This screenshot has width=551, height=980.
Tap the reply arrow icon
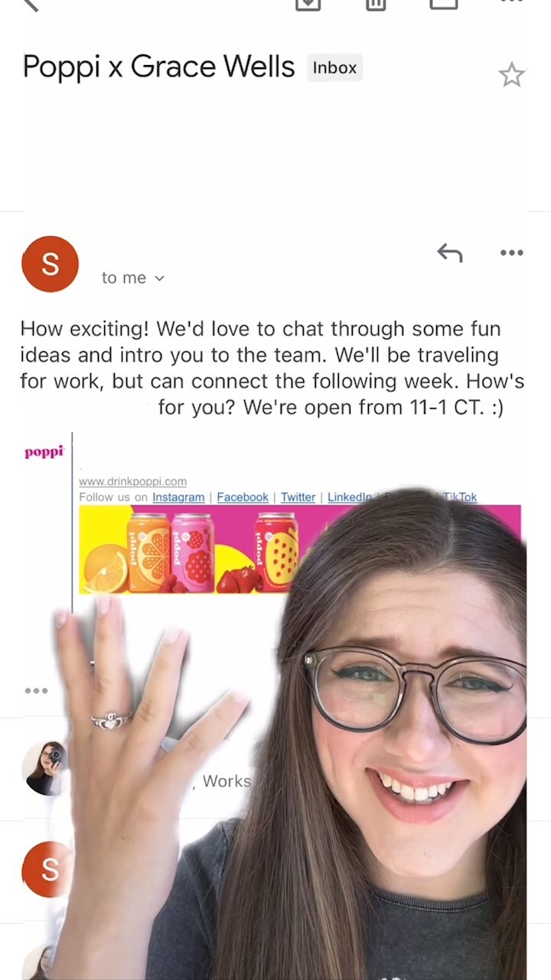[449, 253]
